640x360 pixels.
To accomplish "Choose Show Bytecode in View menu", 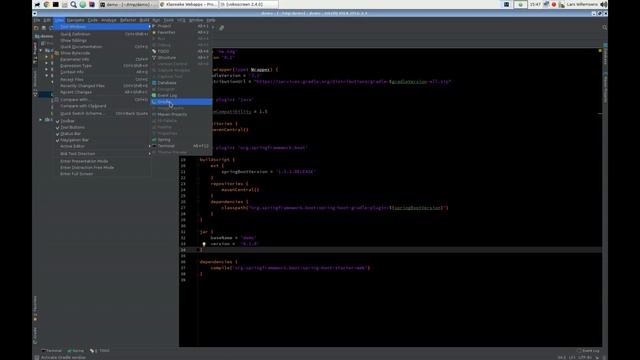I will click(x=102, y=53).
